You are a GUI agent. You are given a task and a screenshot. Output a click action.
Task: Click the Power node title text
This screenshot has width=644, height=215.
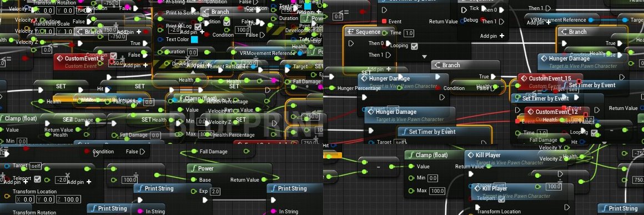[206, 168]
